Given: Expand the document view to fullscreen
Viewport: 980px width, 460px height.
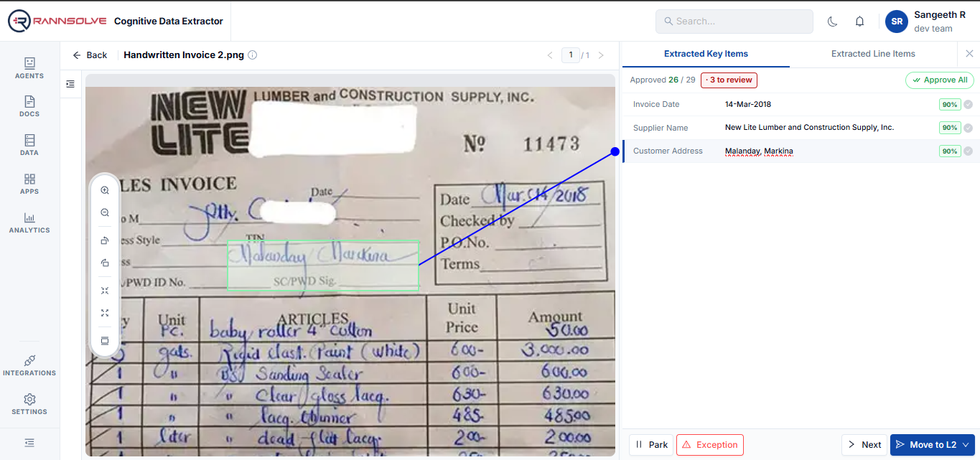Looking at the screenshot, I should click(105, 313).
